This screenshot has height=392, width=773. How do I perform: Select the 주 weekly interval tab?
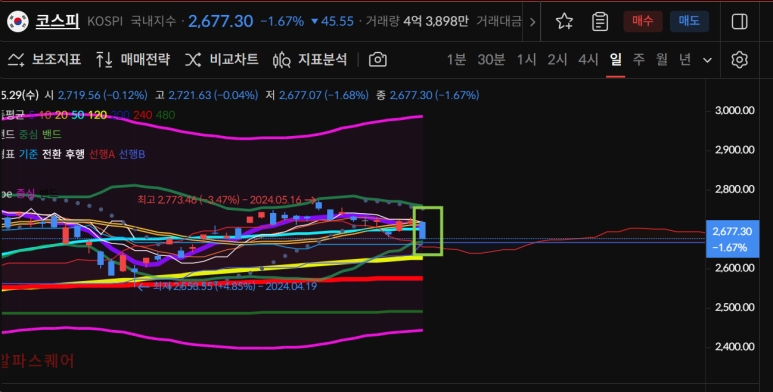click(x=638, y=60)
